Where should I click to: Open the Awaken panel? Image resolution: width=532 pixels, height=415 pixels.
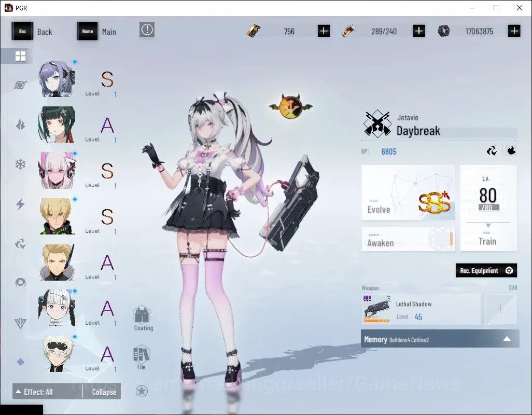click(x=408, y=239)
